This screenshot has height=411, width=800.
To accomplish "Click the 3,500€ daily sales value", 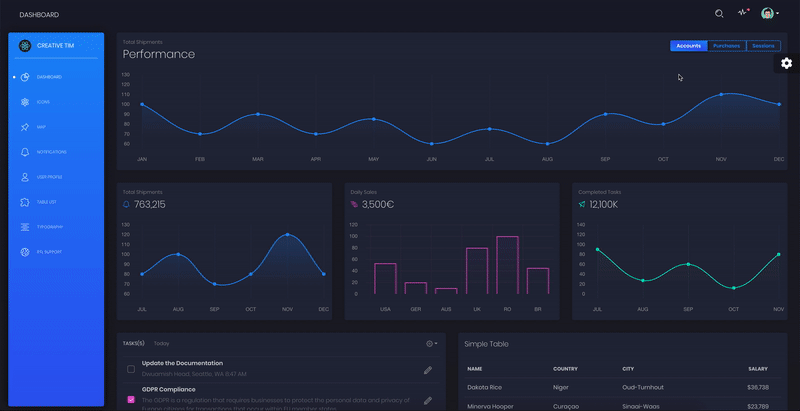I will coord(378,204).
